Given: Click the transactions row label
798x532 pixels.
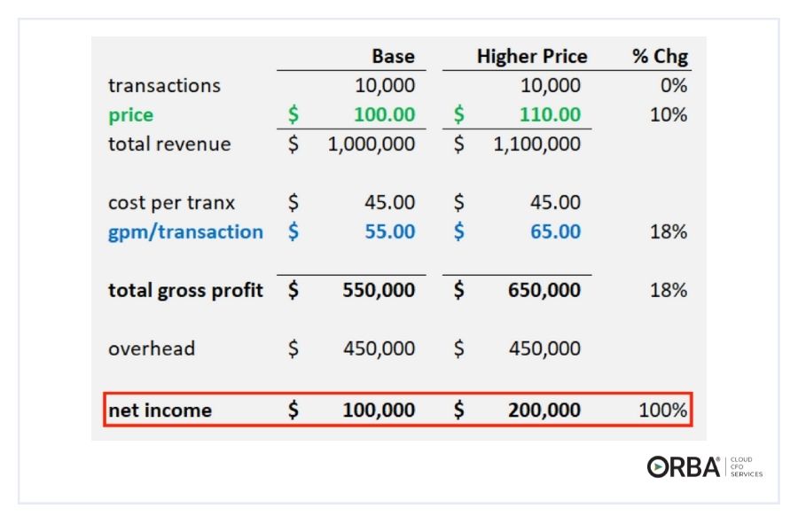Looking at the screenshot, I should [x=164, y=86].
